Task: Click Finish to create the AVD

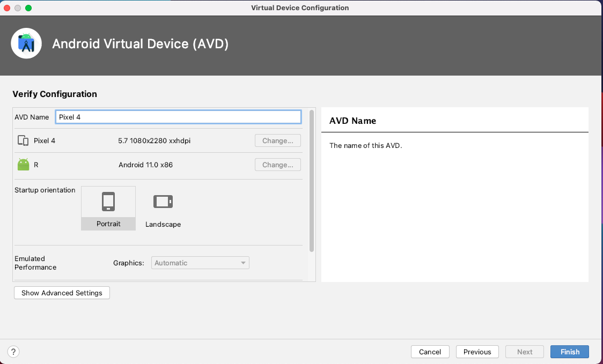Action: tap(570, 352)
